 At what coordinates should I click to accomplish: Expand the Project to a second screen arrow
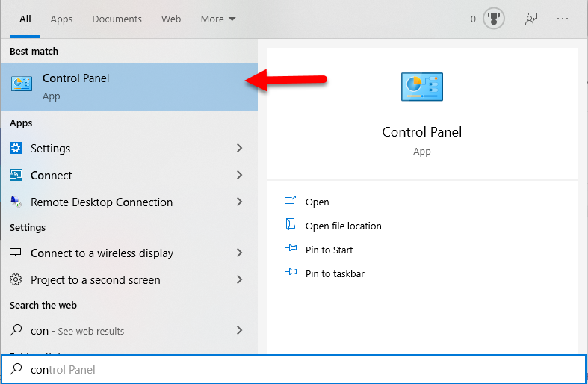[239, 280]
